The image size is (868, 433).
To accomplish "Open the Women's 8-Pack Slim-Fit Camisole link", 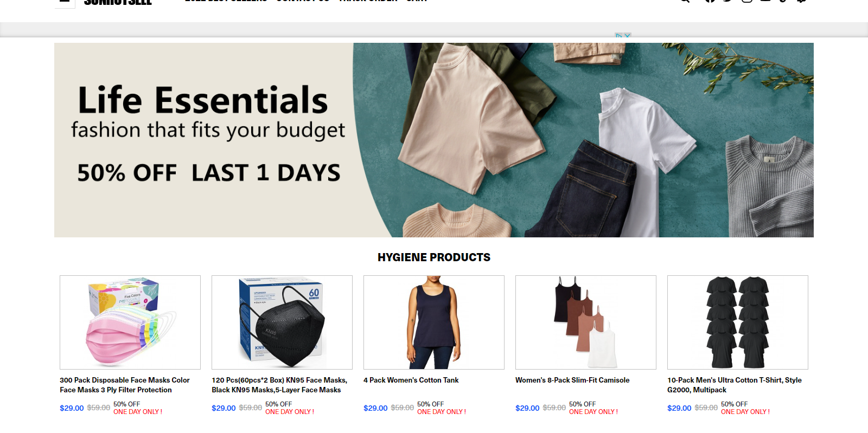I will 572,380.
